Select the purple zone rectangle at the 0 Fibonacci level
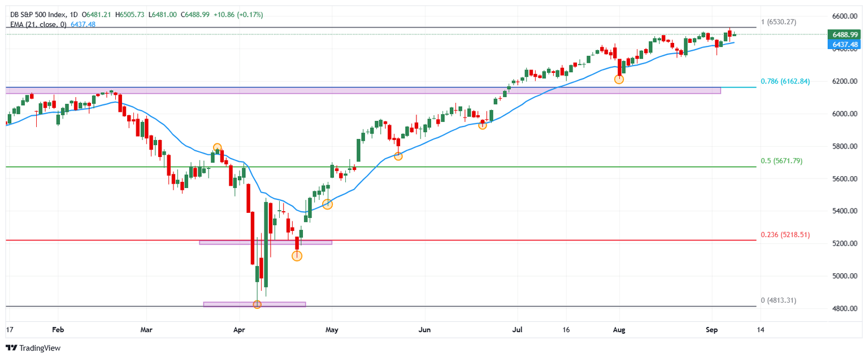 (254, 304)
